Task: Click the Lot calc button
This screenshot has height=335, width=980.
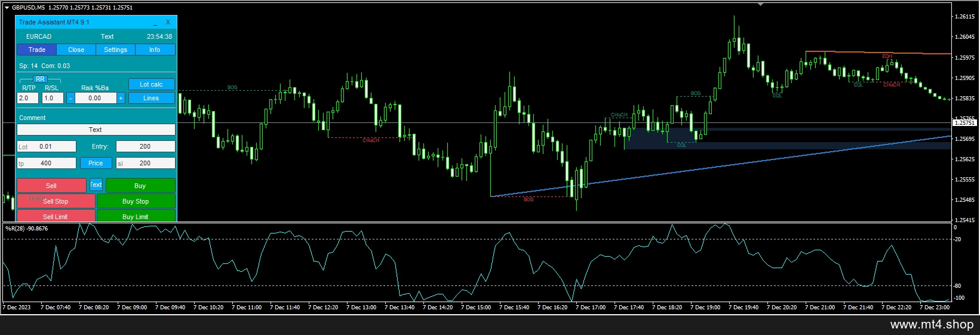Action: 151,84
